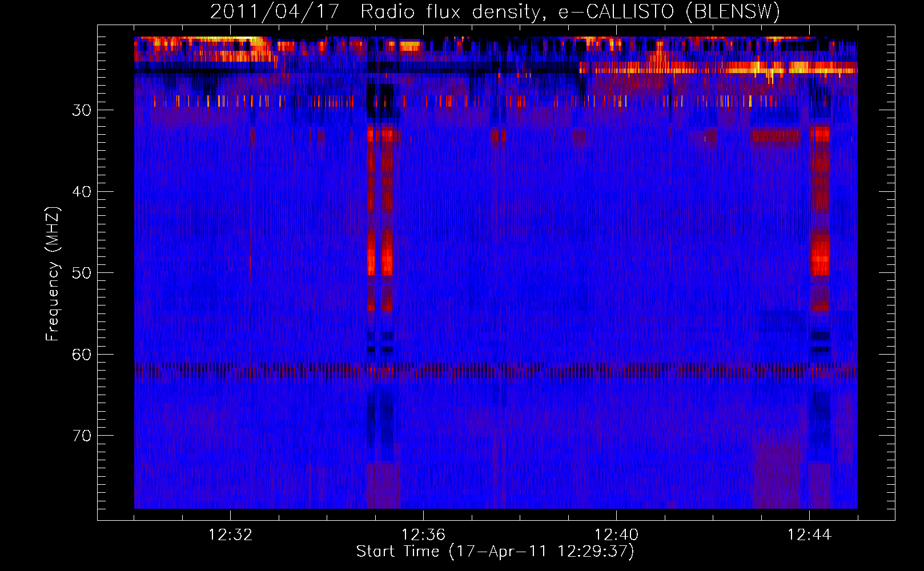Click the 30 frequency tick label
Viewport: 924px width, 571px height.
click(x=82, y=110)
